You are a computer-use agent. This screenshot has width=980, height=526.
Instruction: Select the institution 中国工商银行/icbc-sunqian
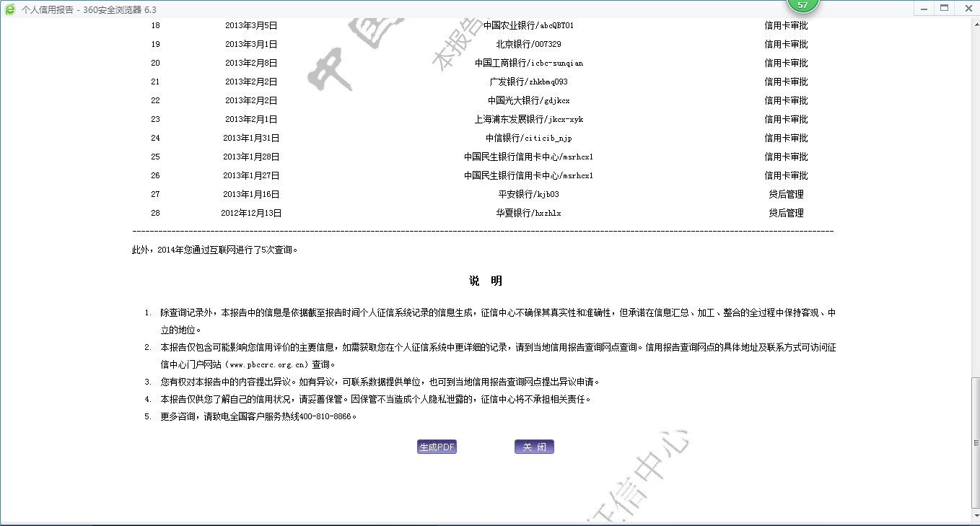point(529,63)
